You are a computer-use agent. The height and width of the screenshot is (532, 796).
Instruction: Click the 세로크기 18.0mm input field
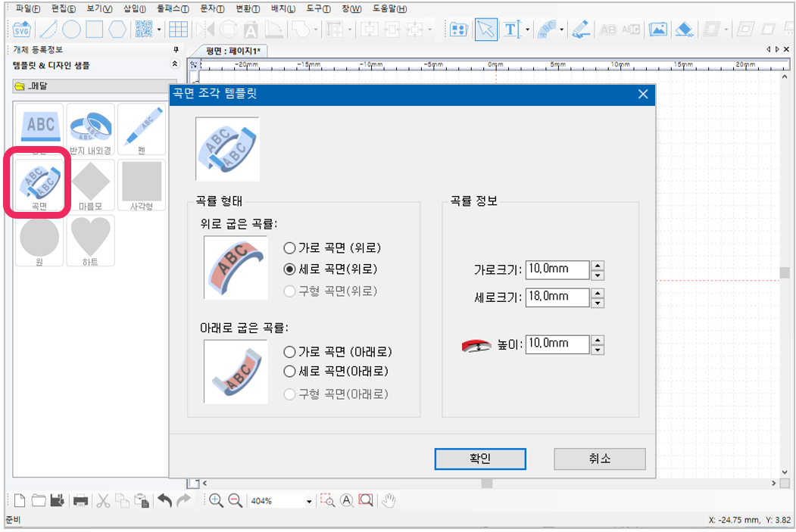pyautogui.click(x=557, y=297)
